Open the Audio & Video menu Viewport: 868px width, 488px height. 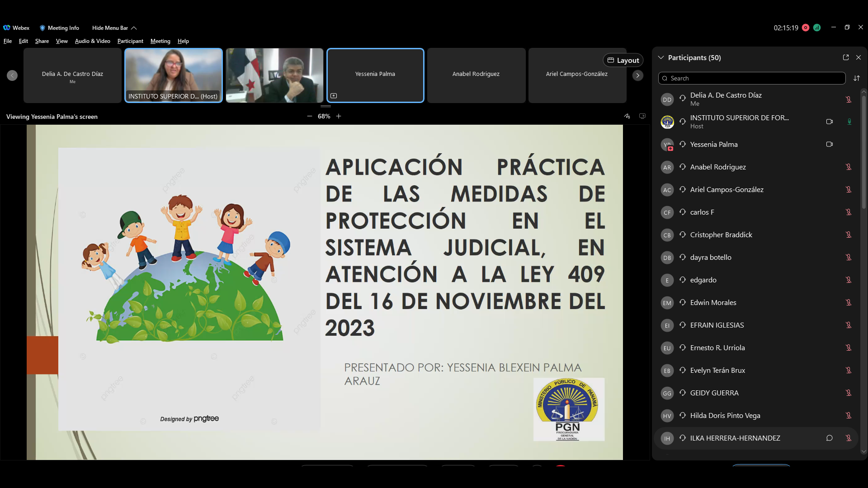click(92, 41)
